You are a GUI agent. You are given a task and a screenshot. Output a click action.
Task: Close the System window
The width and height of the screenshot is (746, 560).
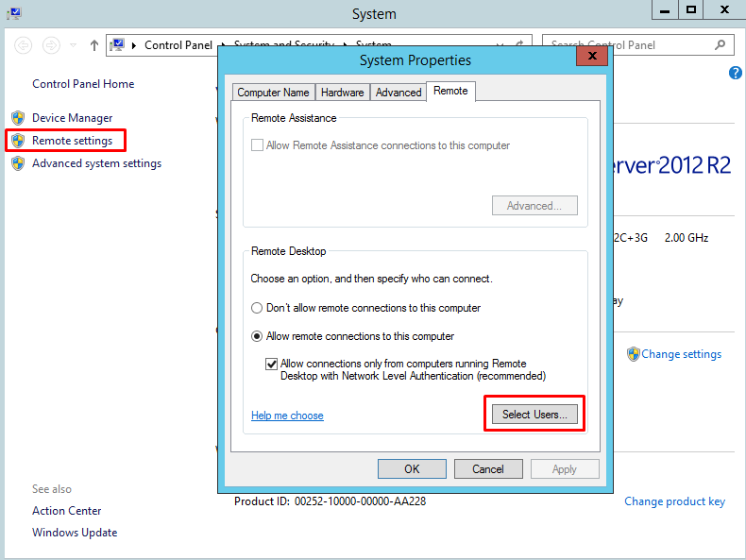tap(724, 10)
